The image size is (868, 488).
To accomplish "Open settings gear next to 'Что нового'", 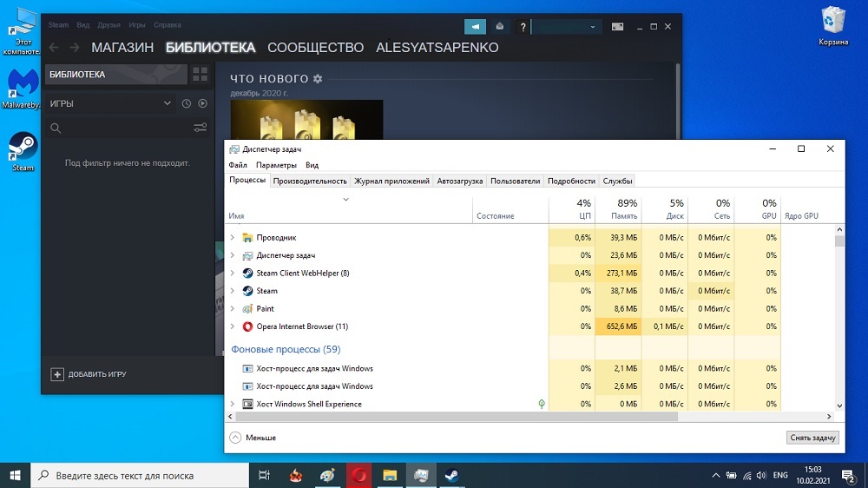I will point(318,79).
